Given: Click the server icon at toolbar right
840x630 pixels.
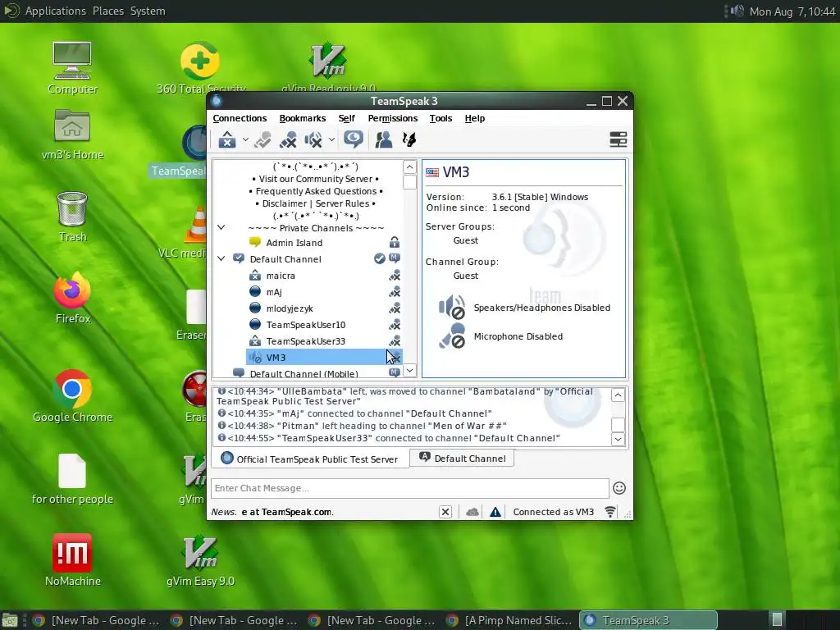Looking at the screenshot, I should click(x=619, y=139).
